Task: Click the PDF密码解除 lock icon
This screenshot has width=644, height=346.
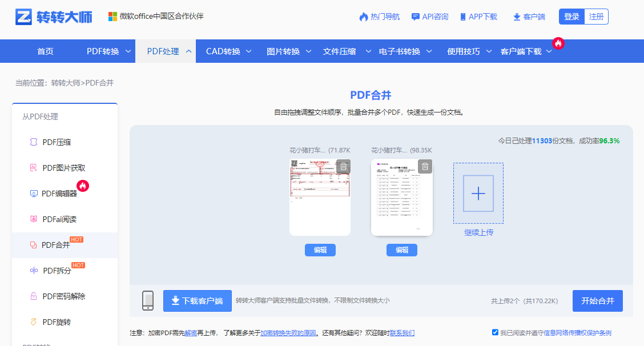Action: 34,296
